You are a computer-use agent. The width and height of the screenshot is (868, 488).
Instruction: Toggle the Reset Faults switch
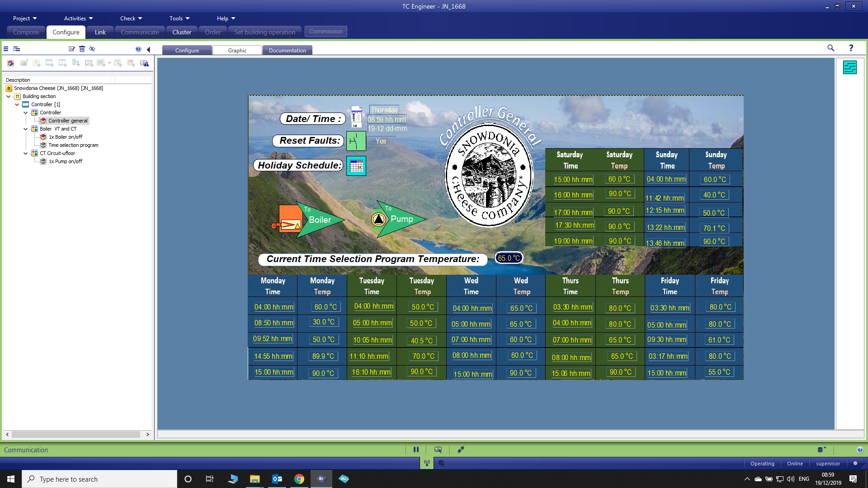pos(356,141)
